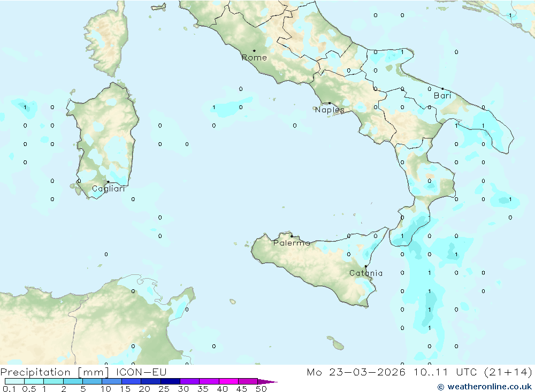The height and width of the screenshot is (392, 535).
Task: Click the date 'Mo 23-03-2026'
Action: point(356,372)
